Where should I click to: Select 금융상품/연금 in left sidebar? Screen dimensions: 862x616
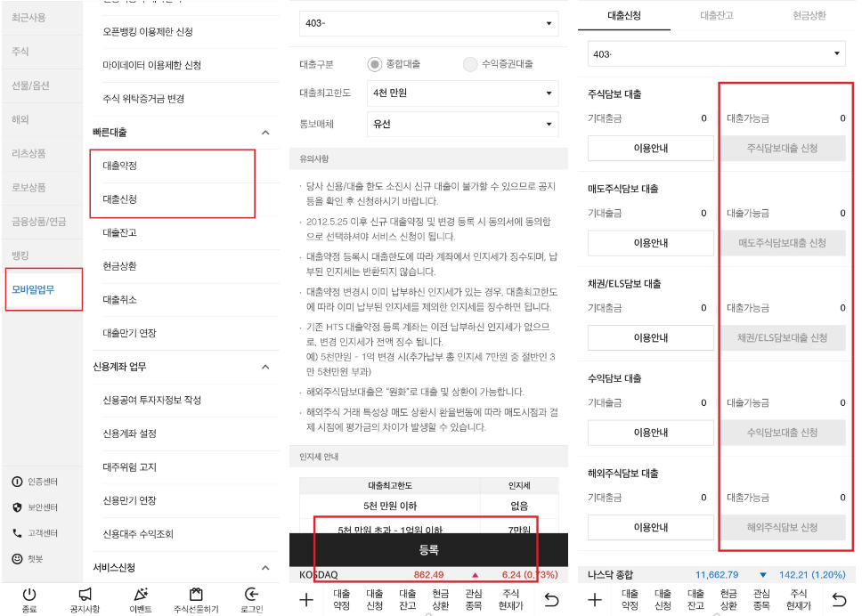44,222
